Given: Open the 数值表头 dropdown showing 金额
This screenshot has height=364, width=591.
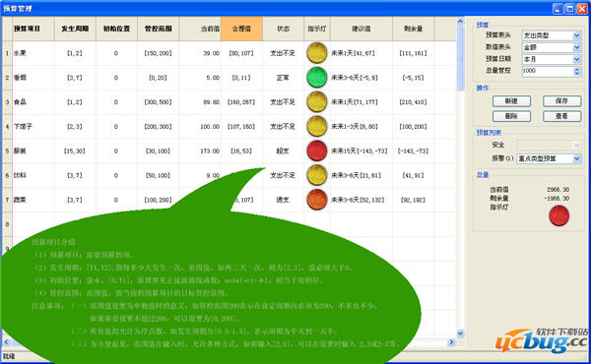Looking at the screenshot, I should 552,47.
